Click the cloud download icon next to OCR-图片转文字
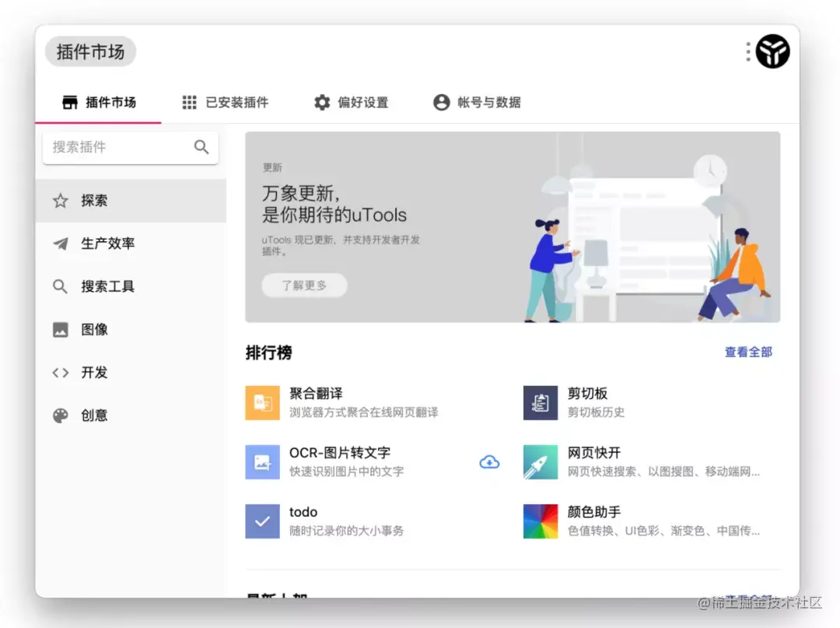This screenshot has height=628, width=840. [x=489, y=461]
